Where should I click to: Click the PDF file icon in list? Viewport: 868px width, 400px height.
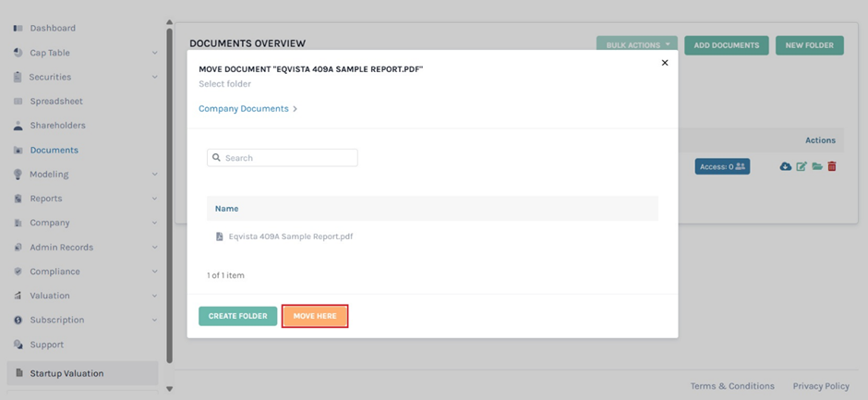(x=220, y=236)
